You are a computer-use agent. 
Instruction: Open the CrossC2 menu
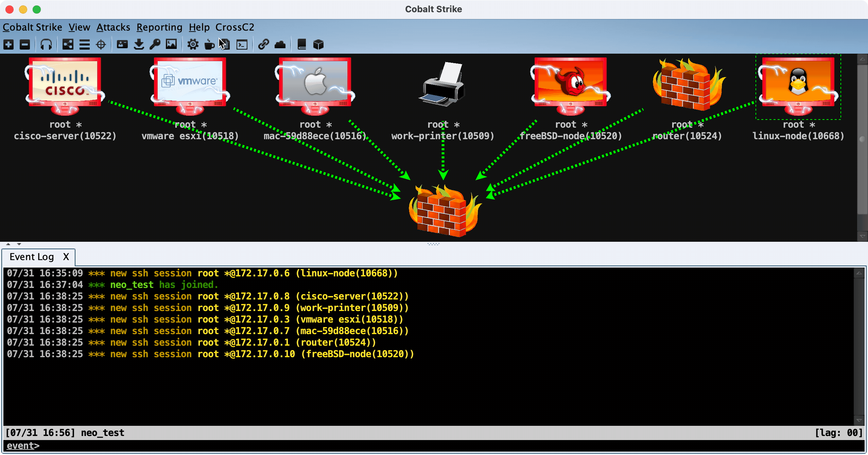tap(235, 27)
